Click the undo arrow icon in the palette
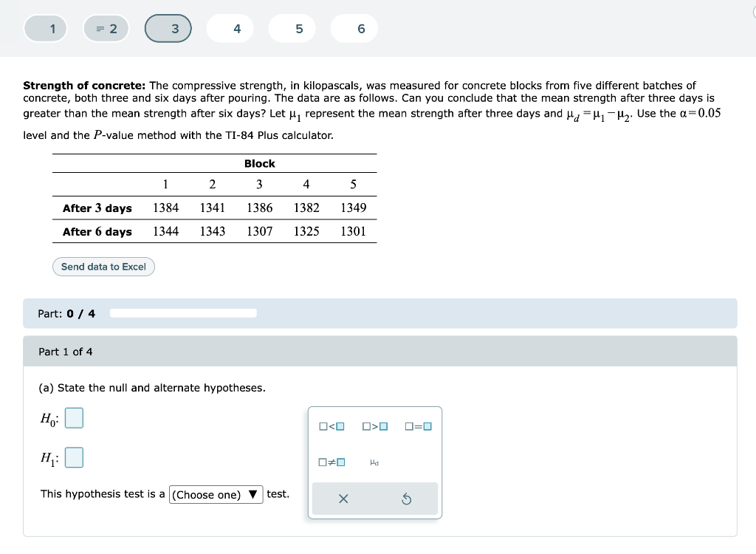756x554 pixels. 407,499
